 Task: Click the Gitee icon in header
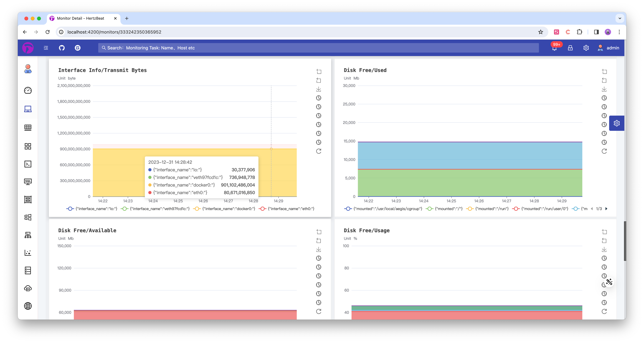pos(77,48)
